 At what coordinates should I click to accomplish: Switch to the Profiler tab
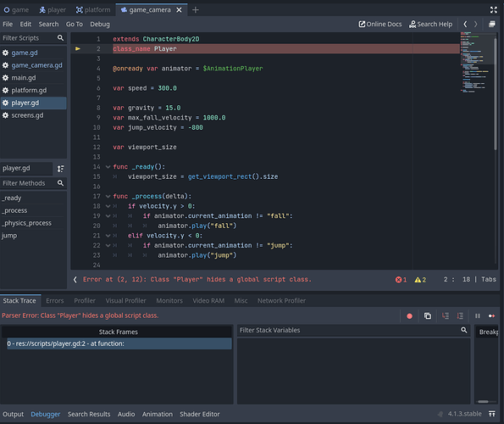pyautogui.click(x=85, y=301)
